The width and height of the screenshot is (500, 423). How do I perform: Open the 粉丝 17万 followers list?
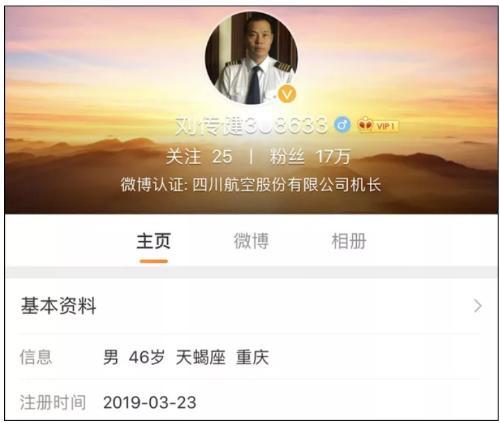[310, 156]
